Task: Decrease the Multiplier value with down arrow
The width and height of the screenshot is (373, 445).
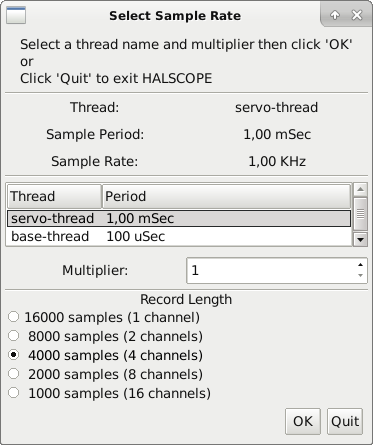Action: (x=360, y=275)
